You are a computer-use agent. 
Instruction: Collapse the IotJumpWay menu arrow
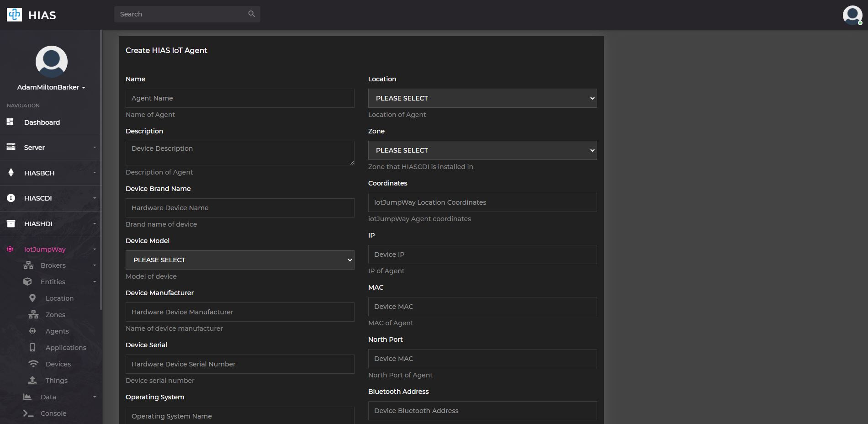tap(95, 249)
